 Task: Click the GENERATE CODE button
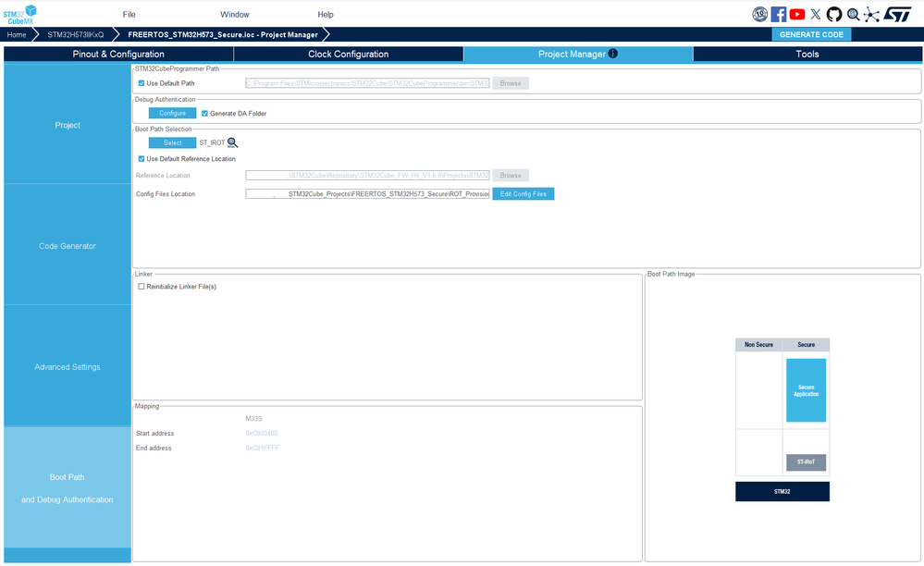811,34
